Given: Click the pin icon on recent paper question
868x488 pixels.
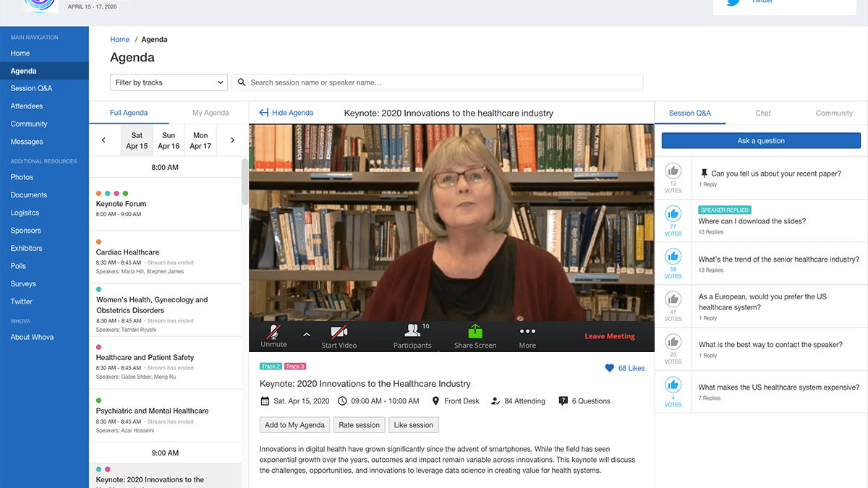Looking at the screenshot, I should click(704, 174).
